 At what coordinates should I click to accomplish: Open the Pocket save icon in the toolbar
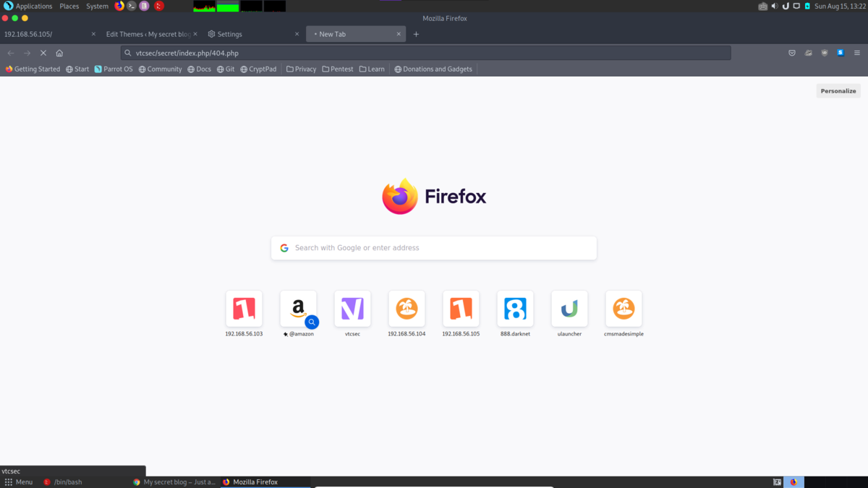pyautogui.click(x=792, y=53)
